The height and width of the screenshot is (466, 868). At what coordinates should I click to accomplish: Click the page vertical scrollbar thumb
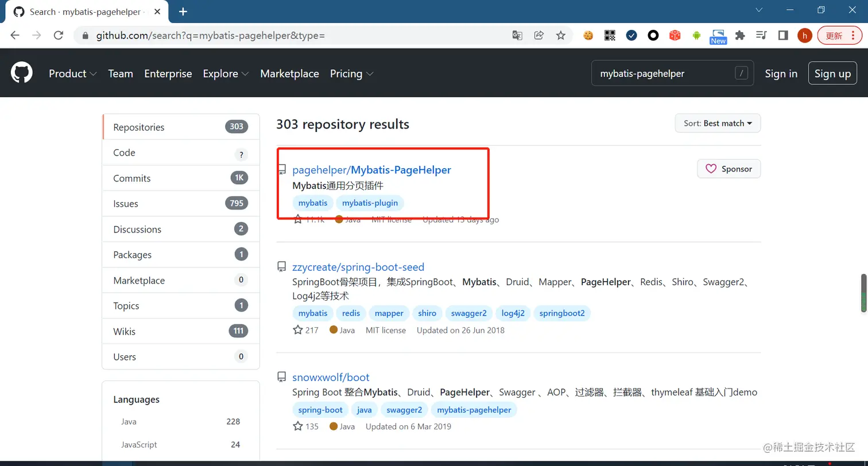(x=863, y=293)
